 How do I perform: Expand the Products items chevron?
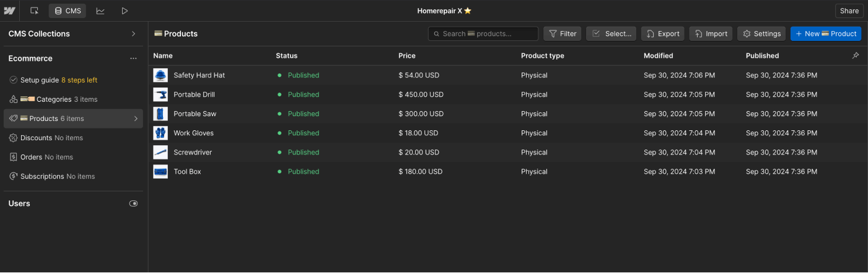click(x=136, y=119)
